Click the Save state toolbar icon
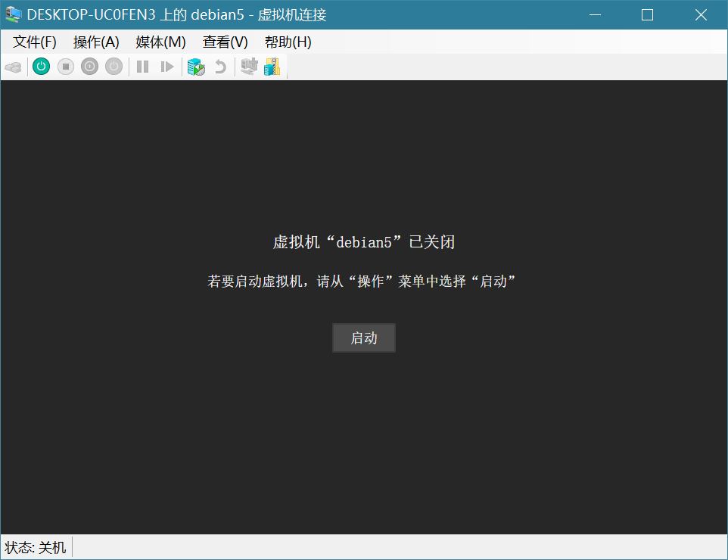Screen dimensions: 728x560 click(114, 67)
